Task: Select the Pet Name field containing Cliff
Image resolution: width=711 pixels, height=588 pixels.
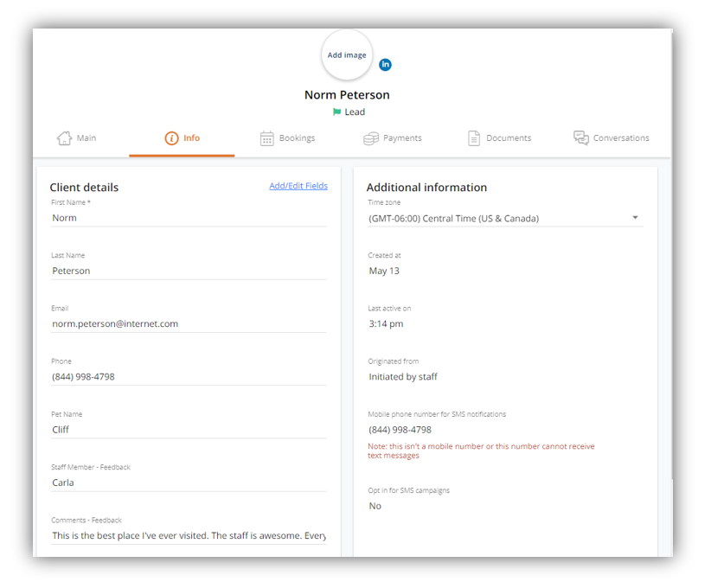Action: [189, 431]
